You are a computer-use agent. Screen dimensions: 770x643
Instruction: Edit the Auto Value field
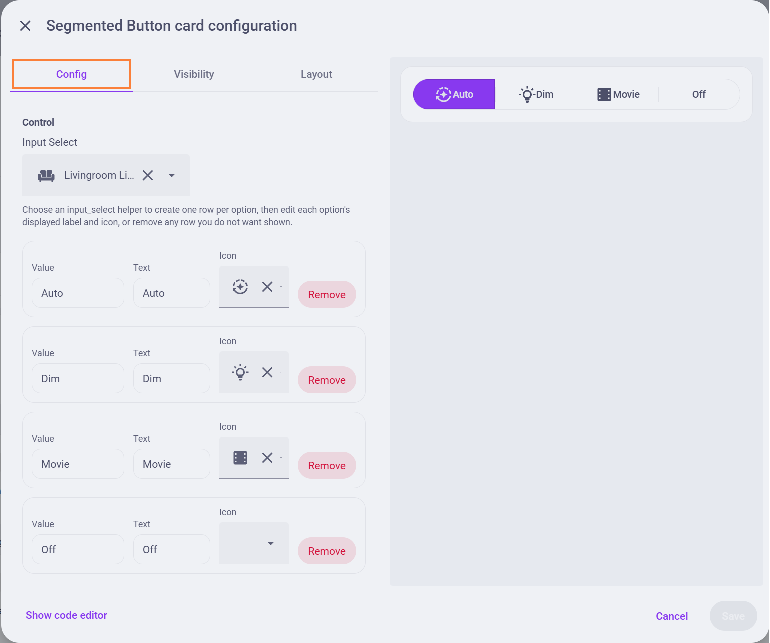click(78, 293)
